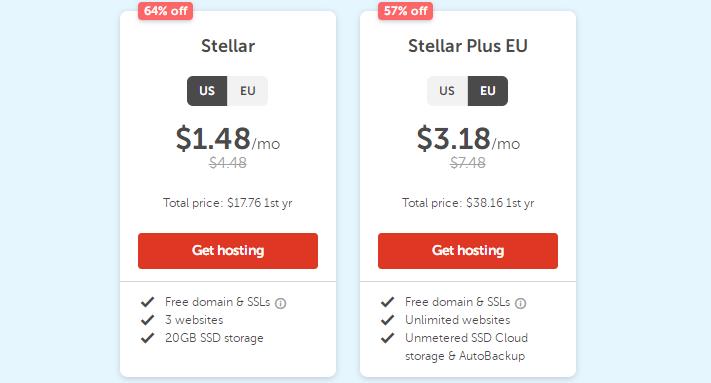Click the $1.48/mo price
711x383 pixels.
point(228,139)
